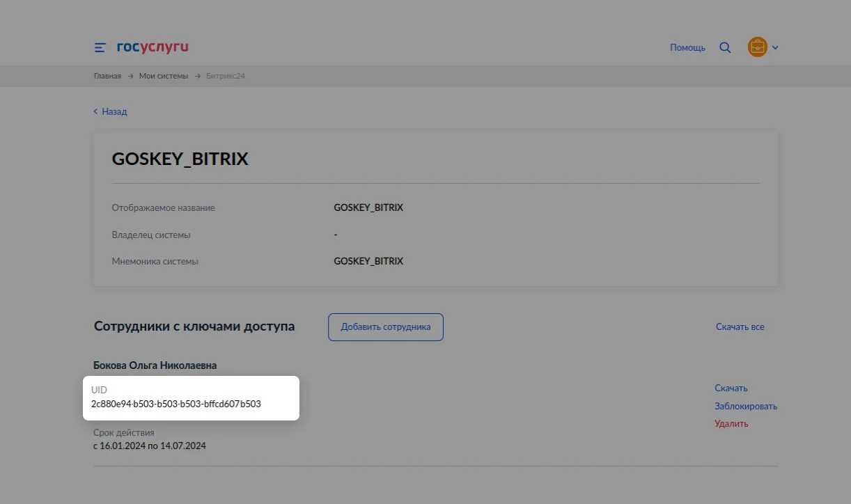Click the Мнемоника системы label
Viewport: 851px width, 504px height.
[155, 261]
